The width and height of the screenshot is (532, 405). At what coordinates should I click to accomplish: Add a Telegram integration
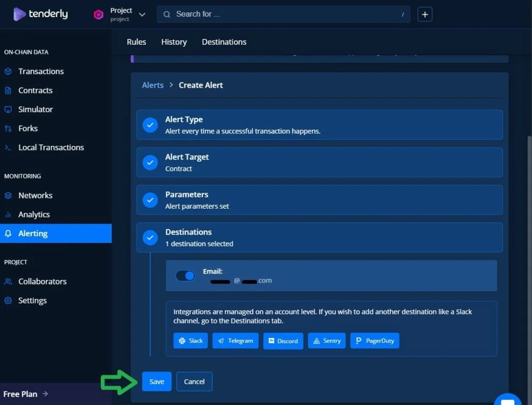pos(235,341)
